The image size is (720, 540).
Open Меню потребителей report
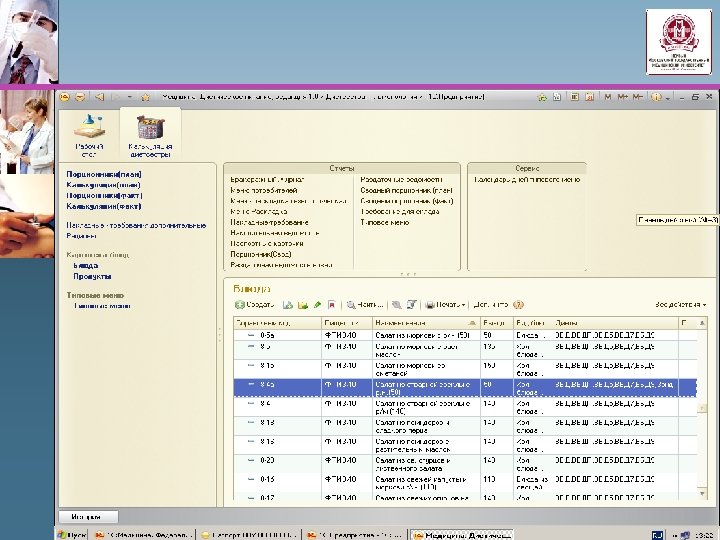pyautogui.click(x=264, y=190)
